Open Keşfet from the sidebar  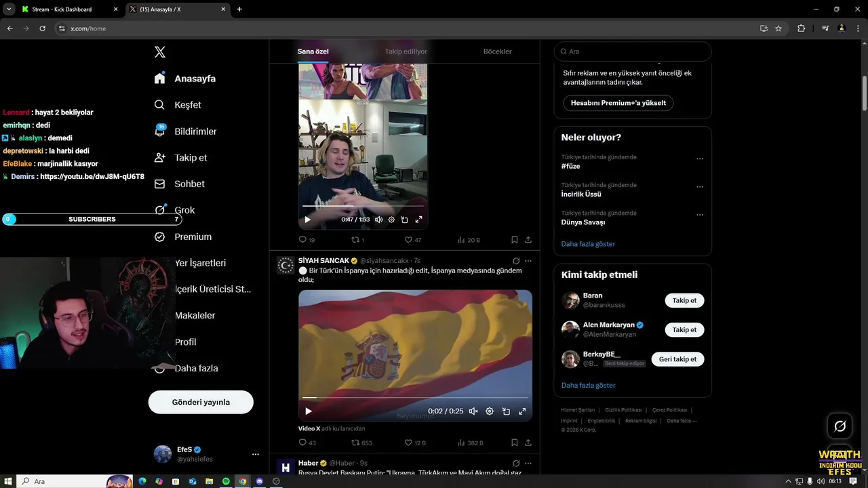178,105
